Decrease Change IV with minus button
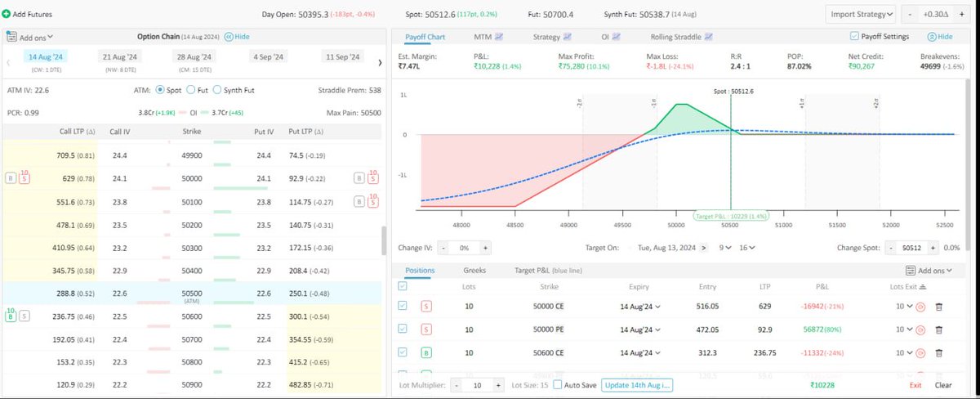The height and width of the screenshot is (399, 980). [443, 247]
